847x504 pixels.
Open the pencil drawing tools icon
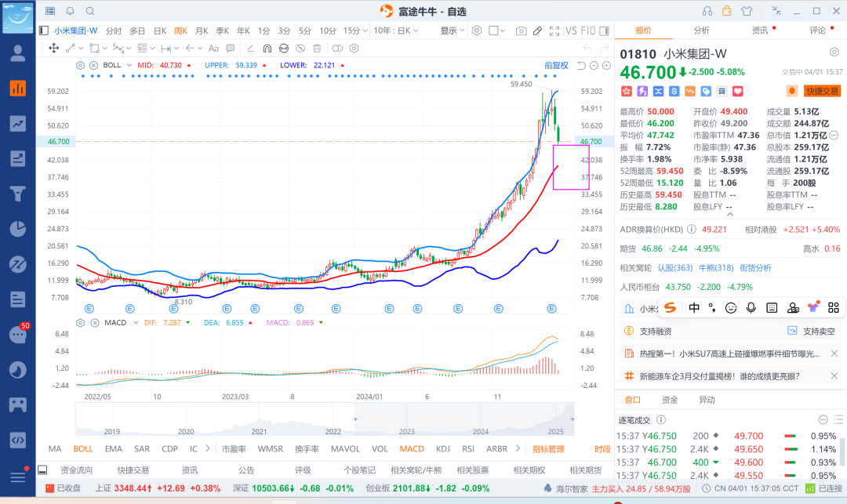(x=537, y=31)
